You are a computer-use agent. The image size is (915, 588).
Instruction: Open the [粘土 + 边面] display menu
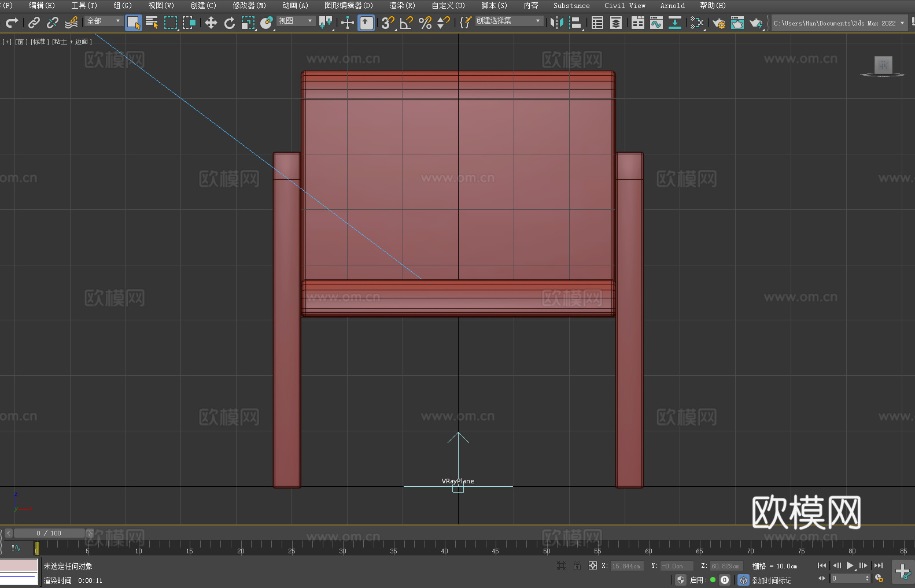point(72,42)
